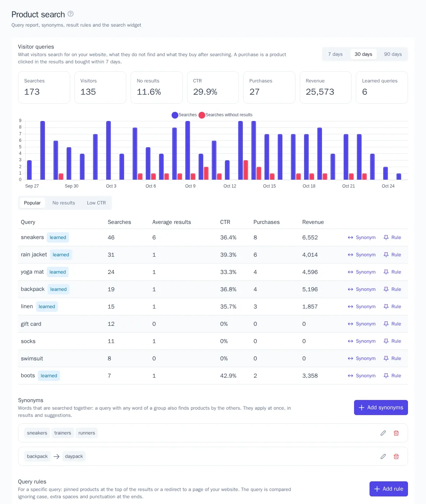
Task: Select the No results 11.6% card
Action: 157,87
